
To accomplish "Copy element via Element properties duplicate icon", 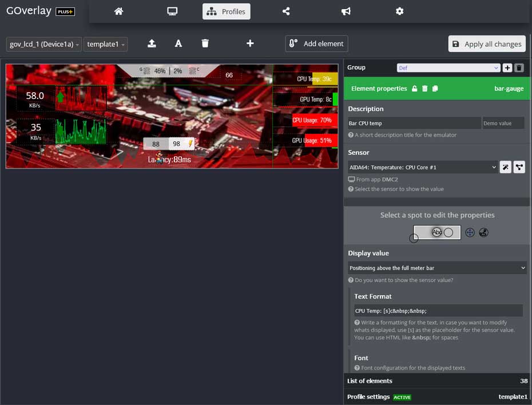I will pos(435,89).
